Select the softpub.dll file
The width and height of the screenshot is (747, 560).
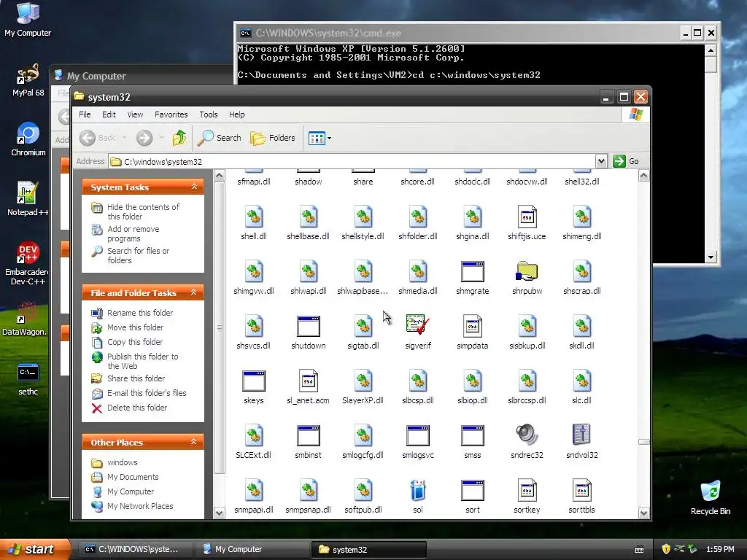point(363,496)
